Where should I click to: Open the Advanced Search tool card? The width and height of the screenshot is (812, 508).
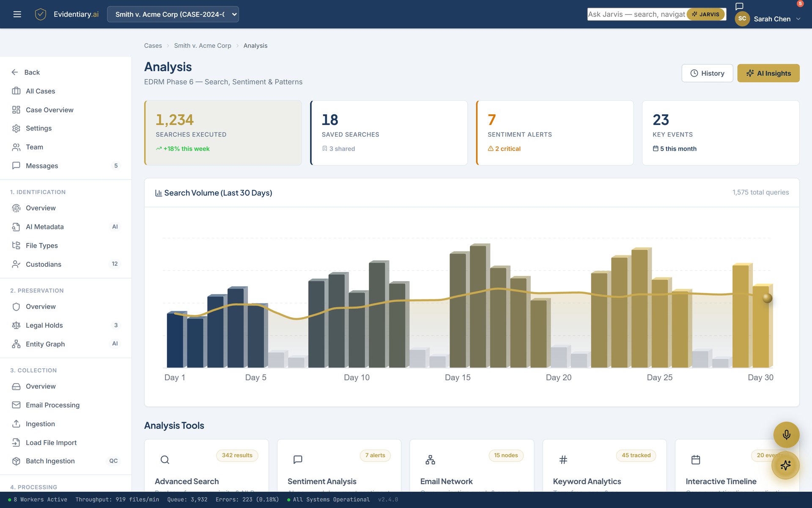(x=206, y=466)
